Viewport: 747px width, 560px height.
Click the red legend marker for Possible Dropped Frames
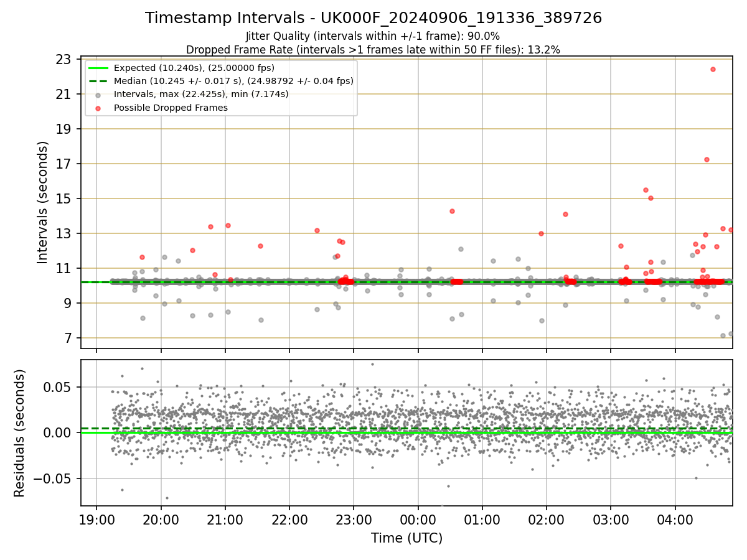coord(98,108)
